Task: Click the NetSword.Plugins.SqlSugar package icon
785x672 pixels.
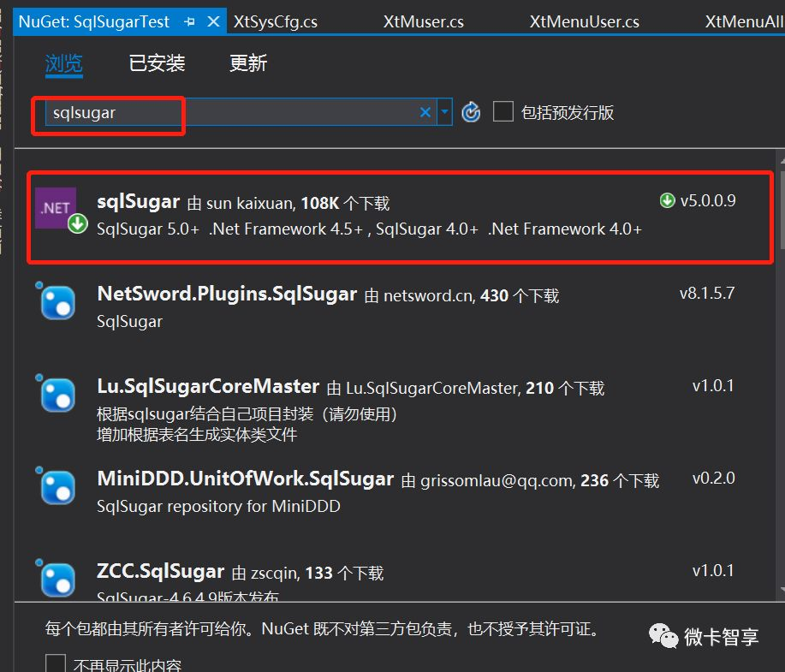Action: (56, 301)
